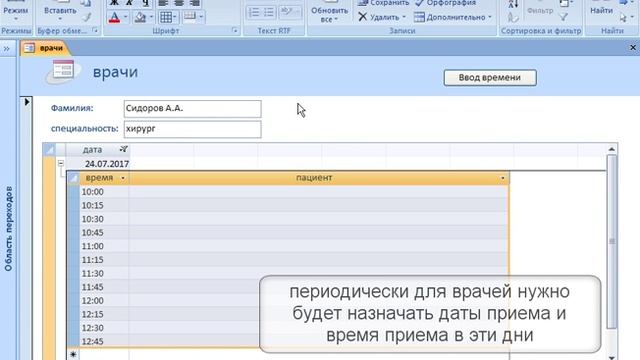Open the fill color dropdown arrow
640x360 pixels.
coord(151,17)
